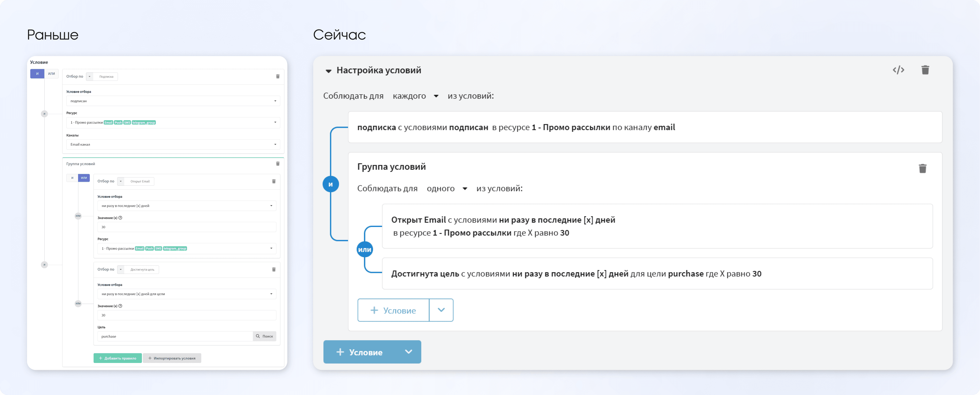Switch group operator to И
980x395 pixels.
coord(72,177)
